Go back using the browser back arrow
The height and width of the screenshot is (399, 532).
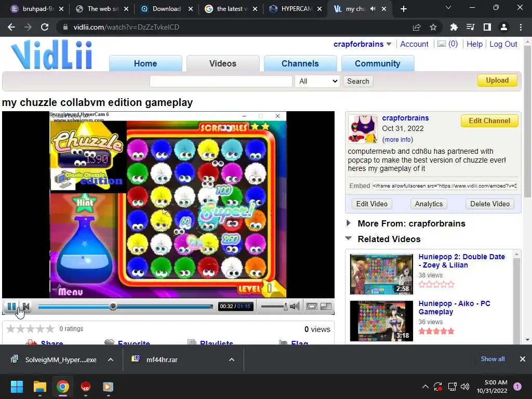coord(11,27)
